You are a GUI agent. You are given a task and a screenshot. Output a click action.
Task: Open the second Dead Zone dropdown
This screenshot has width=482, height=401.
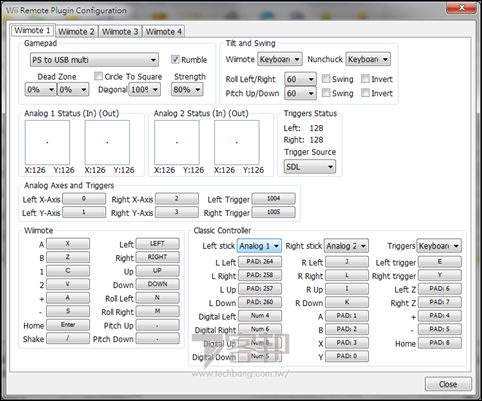point(73,90)
